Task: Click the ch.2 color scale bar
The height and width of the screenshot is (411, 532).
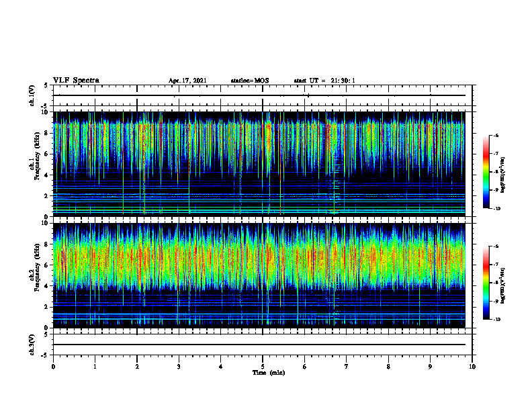Action: coord(486,283)
